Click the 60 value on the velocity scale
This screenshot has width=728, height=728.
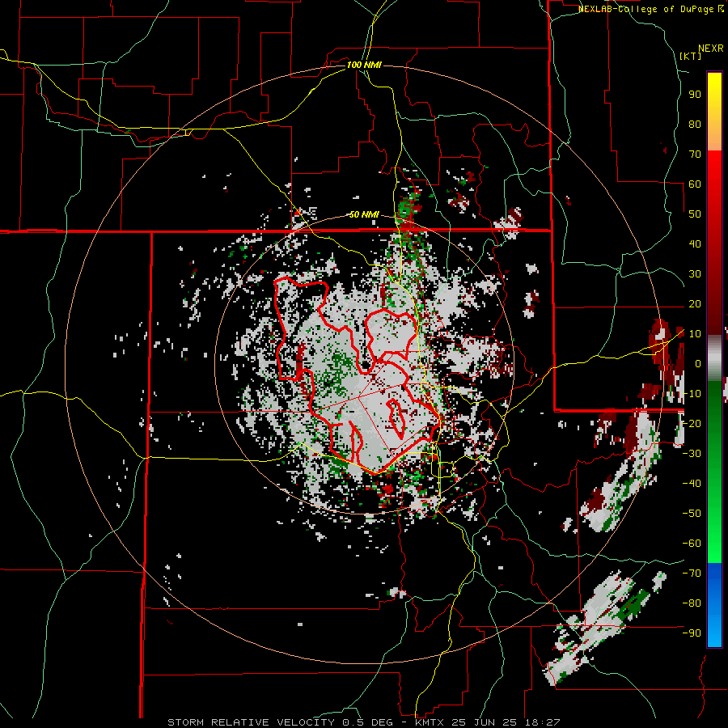coord(695,184)
